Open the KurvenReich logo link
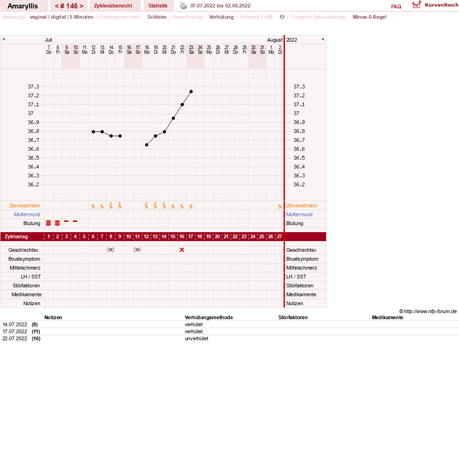This screenshot has width=459, height=476. point(435,5)
